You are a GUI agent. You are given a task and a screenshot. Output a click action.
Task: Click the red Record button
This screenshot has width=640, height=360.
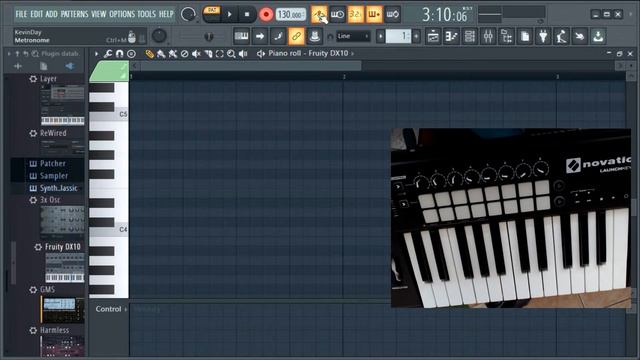266,15
